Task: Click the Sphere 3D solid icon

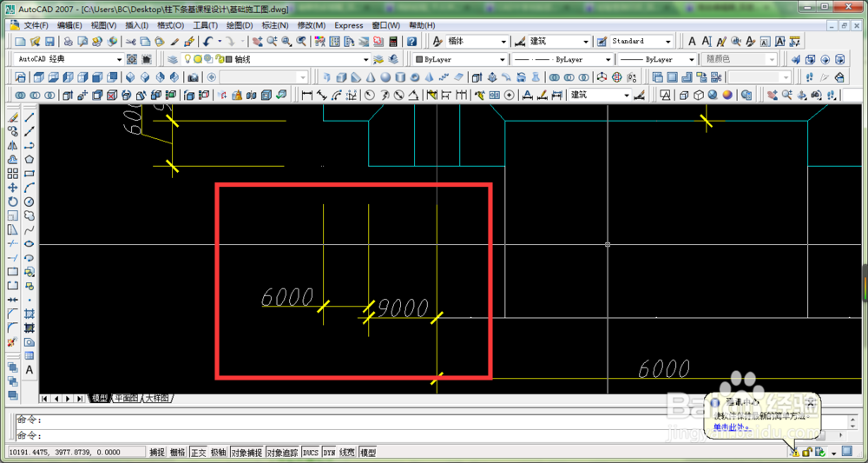Action: click(385, 77)
